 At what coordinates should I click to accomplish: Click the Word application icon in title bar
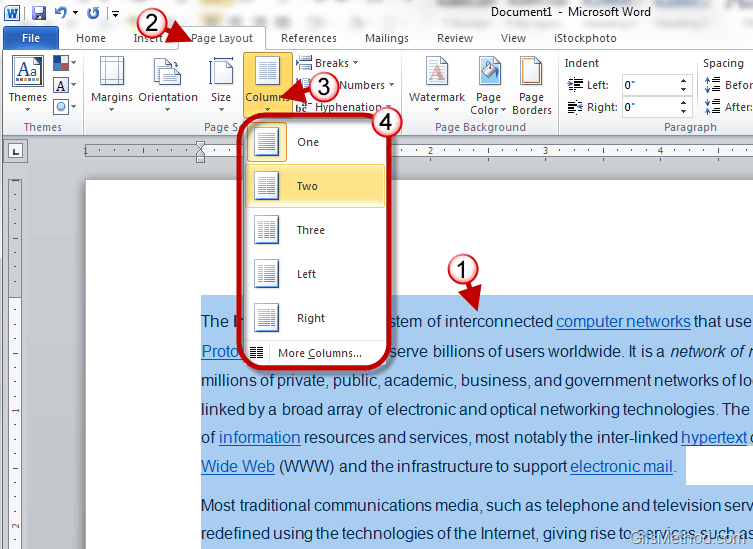pyautogui.click(x=12, y=13)
